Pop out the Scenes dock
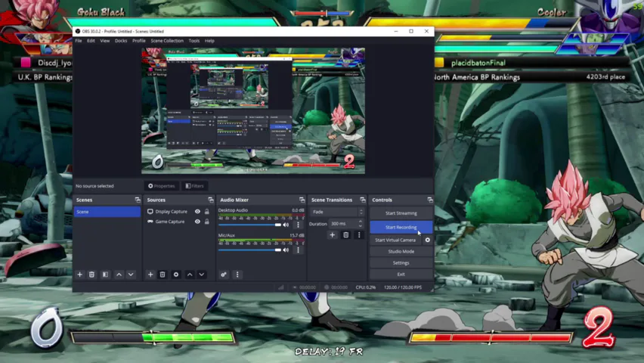Image resolution: width=644 pixels, height=363 pixels. [137, 200]
